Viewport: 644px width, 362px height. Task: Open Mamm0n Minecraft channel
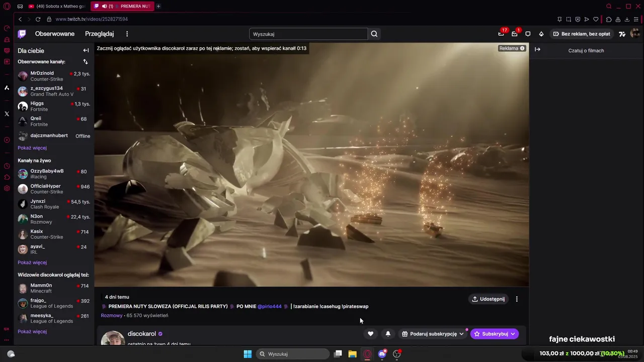coord(54,288)
